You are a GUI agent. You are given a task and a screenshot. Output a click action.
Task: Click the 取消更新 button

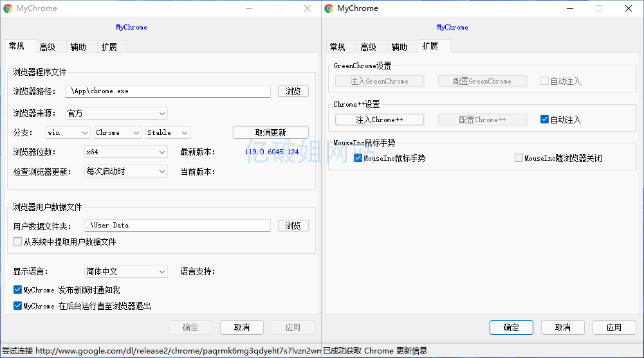[270, 132]
